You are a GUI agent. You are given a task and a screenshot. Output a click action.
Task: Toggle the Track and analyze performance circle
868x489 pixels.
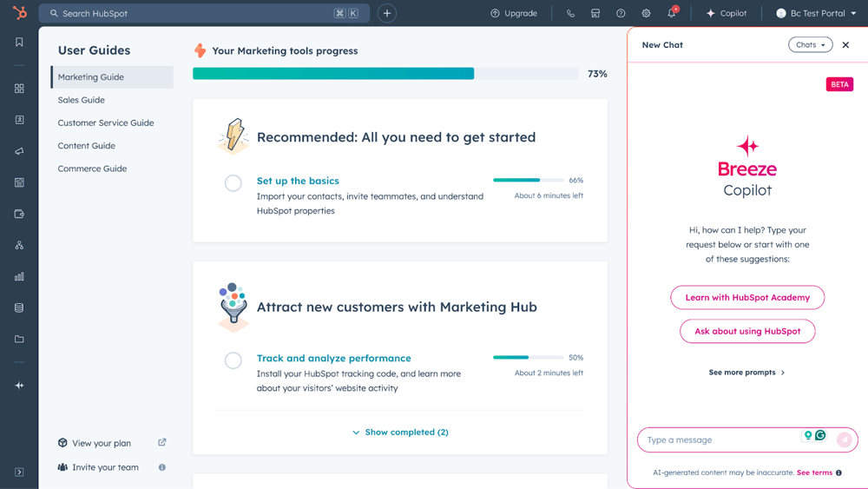pos(233,360)
